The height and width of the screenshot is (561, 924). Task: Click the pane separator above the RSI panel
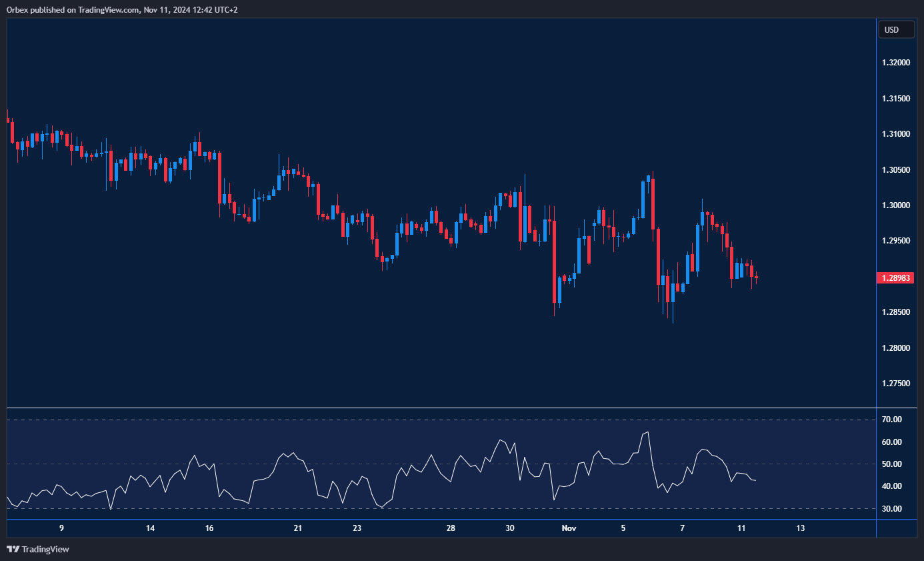[x=440, y=408]
